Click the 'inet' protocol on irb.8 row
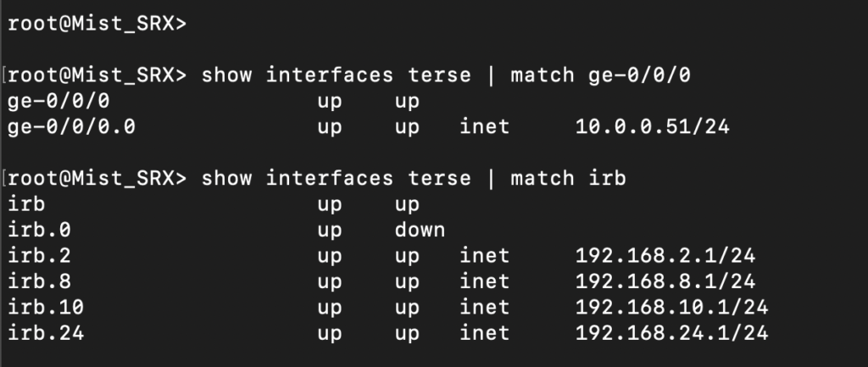 [484, 281]
